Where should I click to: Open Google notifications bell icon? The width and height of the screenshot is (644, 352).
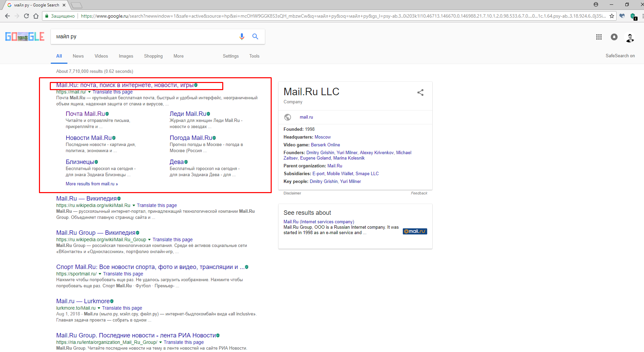614,37
